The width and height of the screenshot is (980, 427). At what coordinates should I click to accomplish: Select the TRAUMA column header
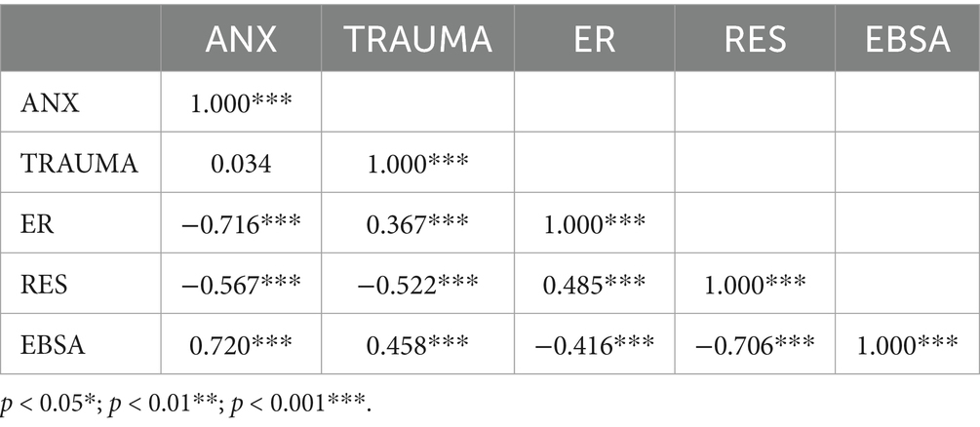coord(418,40)
